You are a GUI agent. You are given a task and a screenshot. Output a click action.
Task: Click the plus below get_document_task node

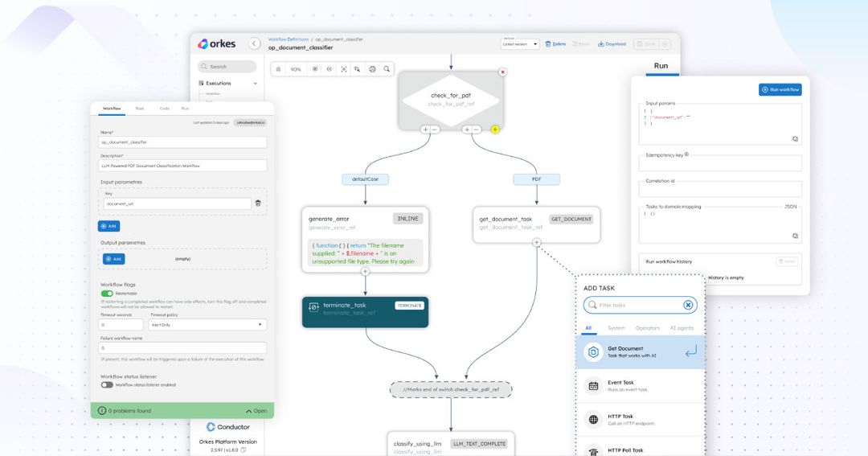[536, 242]
